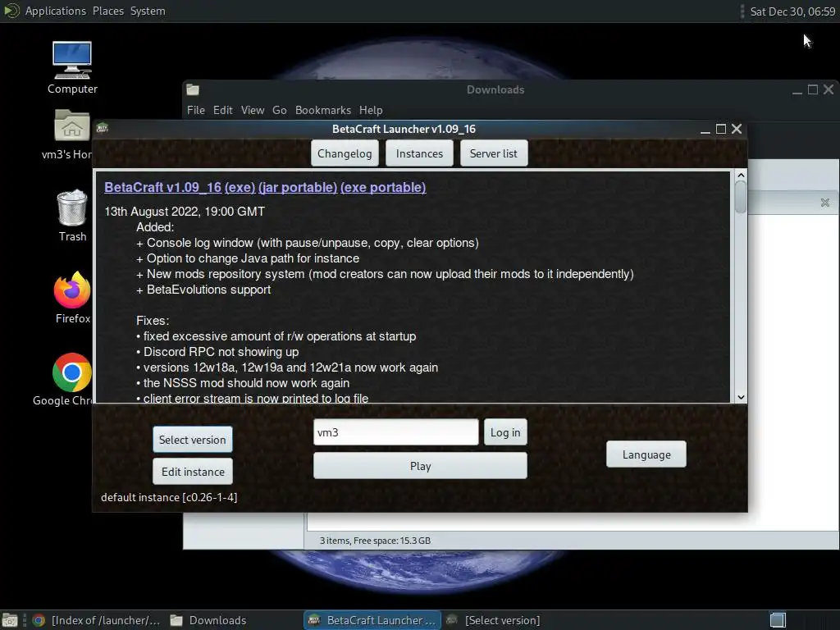Image resolution: width=840 pixels, height=630 pixels.
Task: Click the username field containing vm3
Action: (x=396, y=432)
